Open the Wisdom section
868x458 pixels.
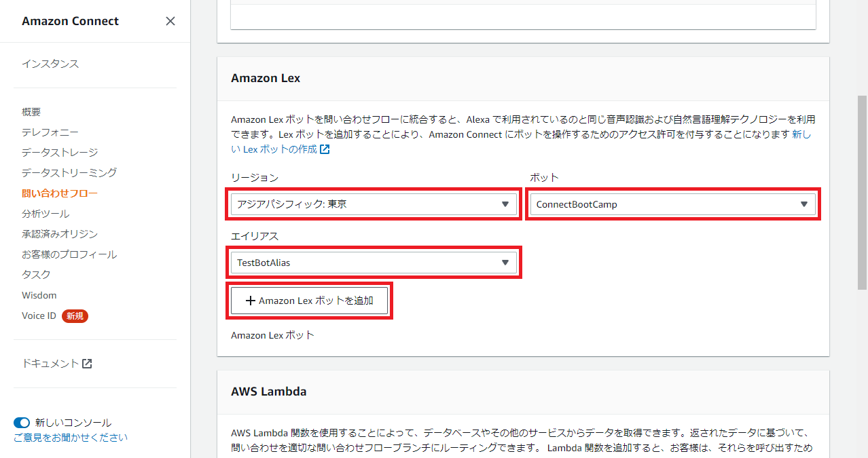pyautogui.click(x=39, y=295)
